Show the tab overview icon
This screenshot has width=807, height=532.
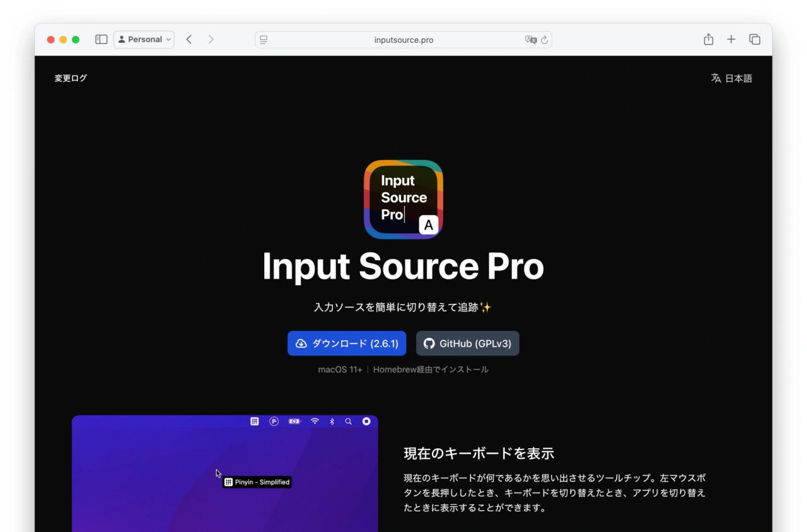pyautogui.click(x=755, y=40)
